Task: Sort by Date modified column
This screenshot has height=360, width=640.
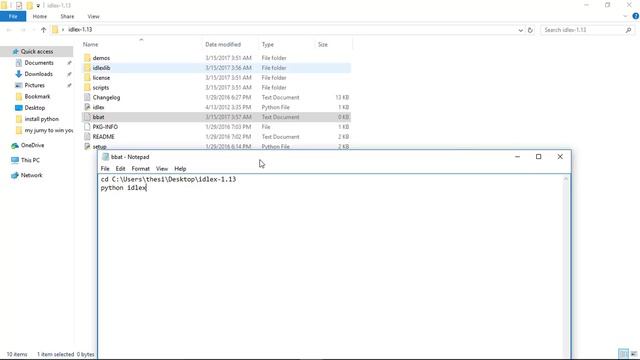Action: [x=223, y=44]
